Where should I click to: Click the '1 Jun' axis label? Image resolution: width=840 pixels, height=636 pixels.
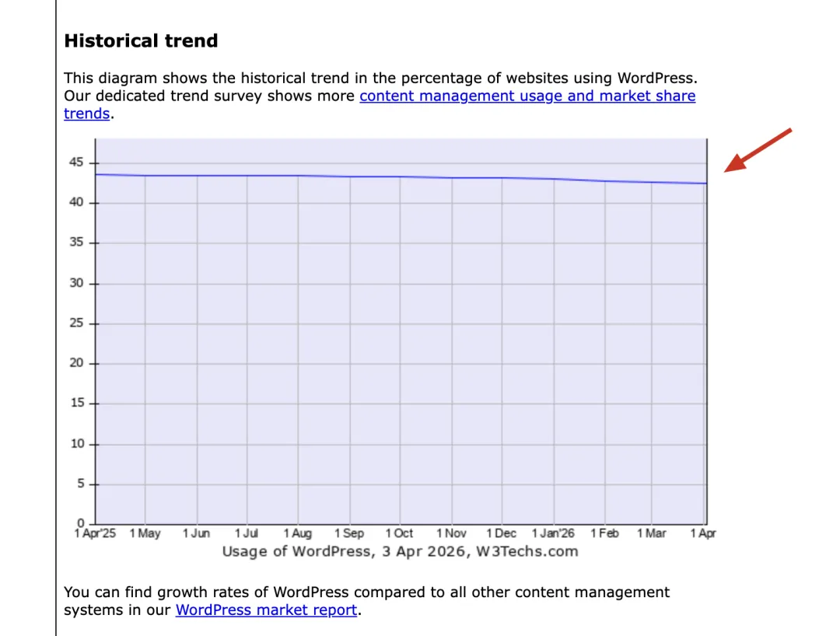tap(196, 533)
